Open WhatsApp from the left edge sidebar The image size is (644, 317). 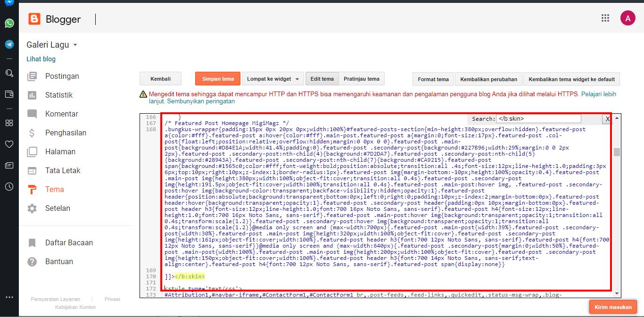[9, 24]
